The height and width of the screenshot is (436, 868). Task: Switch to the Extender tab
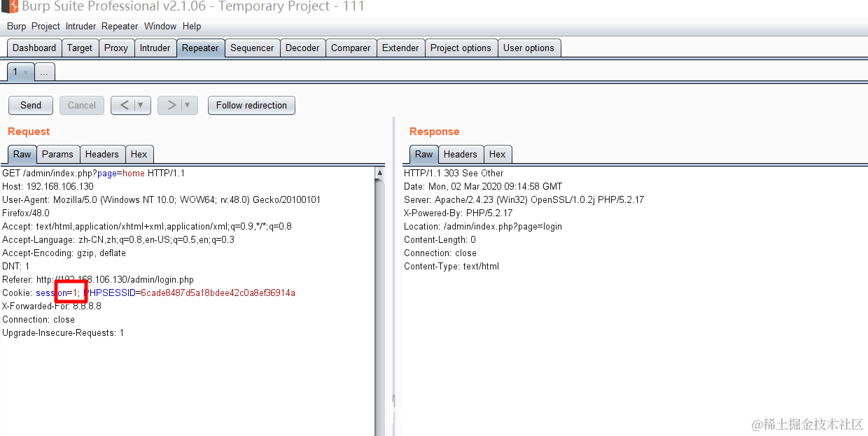(x=400, y=48)
